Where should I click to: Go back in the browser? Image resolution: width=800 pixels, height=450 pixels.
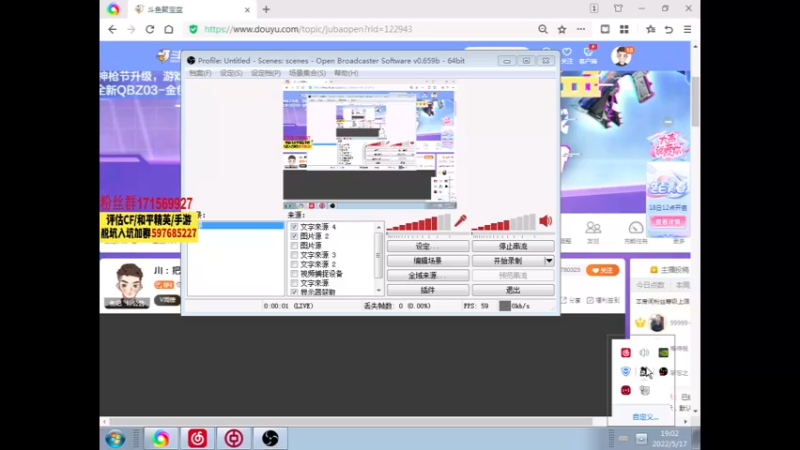pos(112,29)
